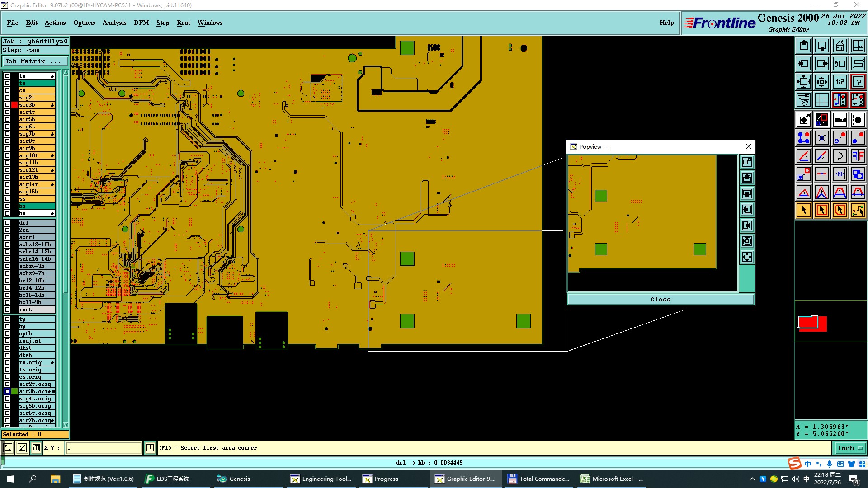Click the mirror feature icon

point(858,156)
